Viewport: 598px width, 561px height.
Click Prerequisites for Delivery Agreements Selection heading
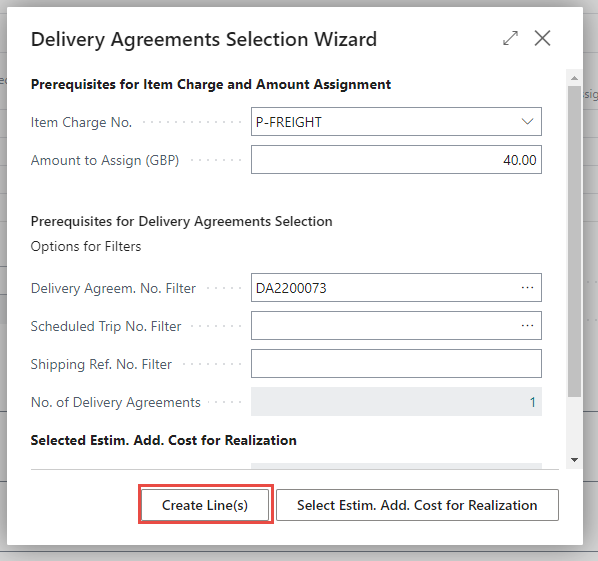coord(182,221)
